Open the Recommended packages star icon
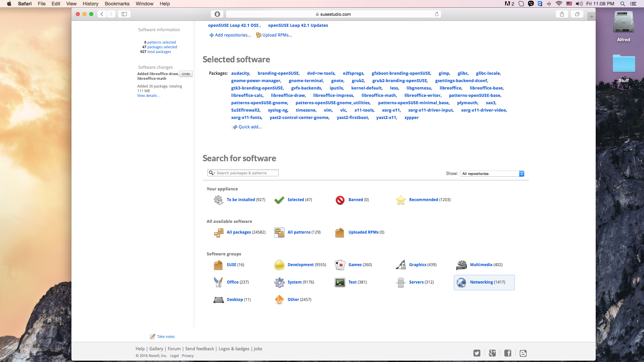This screenshot has height=362, width=644. [400, 200]
